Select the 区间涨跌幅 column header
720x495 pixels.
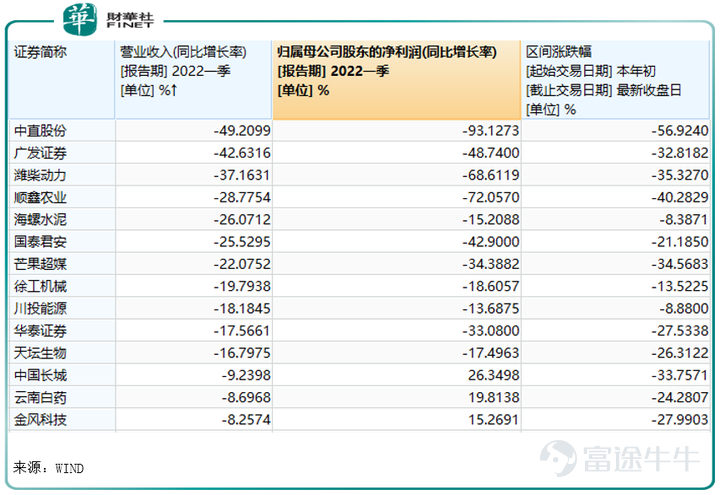click(616, 80)
